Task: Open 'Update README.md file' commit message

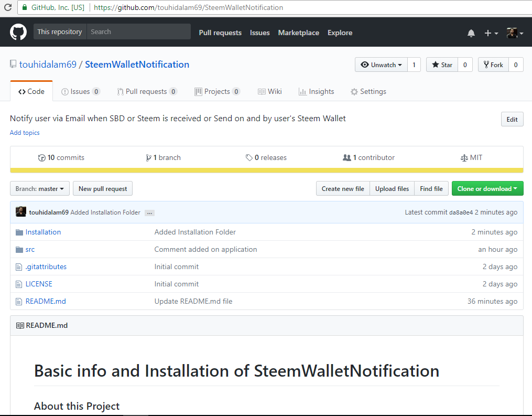Action: click(x=193, y=301)
